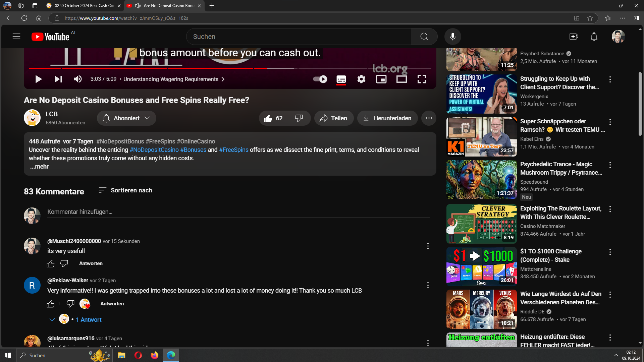Open a new browser tab
This screenshot has height=362, width=644.
[x=212, y=6]
